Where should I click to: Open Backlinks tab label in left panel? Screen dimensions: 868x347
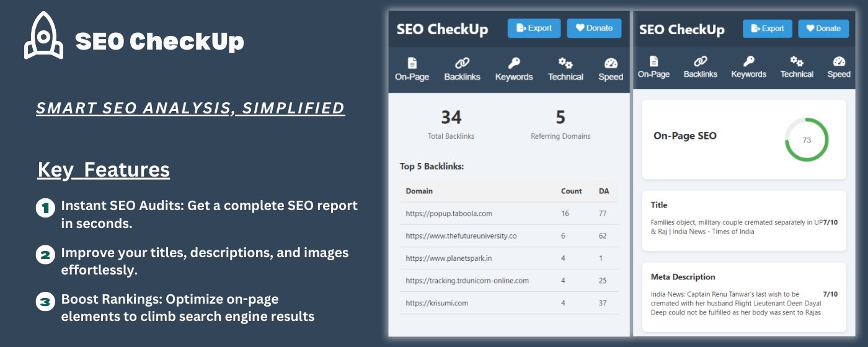coord(462,77)
